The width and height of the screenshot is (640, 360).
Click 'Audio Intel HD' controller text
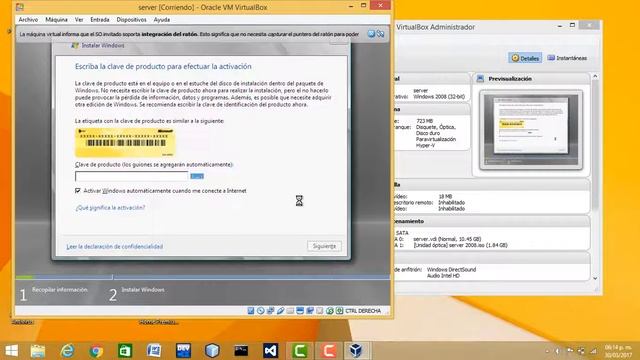coord(443,276)
